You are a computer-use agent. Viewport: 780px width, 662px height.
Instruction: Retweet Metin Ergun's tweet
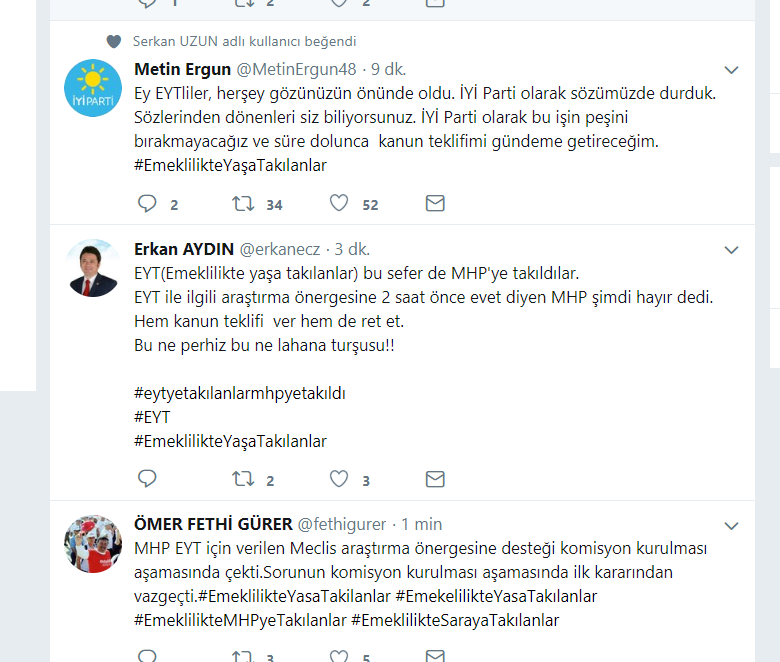click(x=242, y=204)
